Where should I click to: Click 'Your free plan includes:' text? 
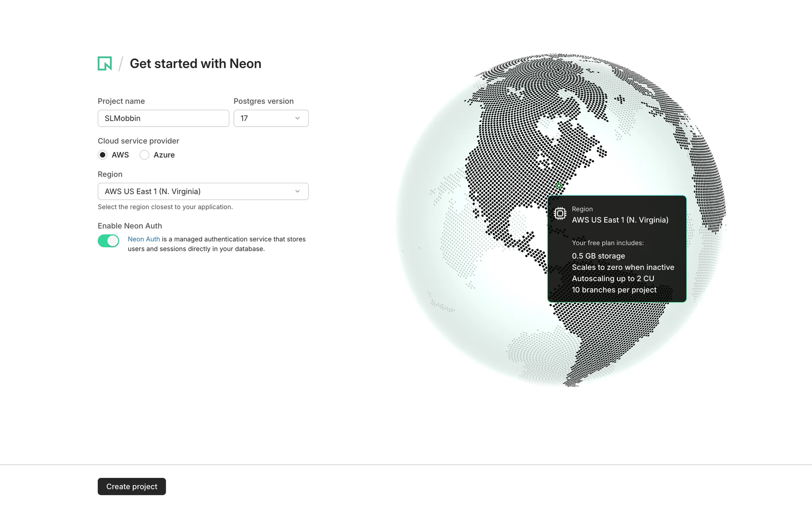coord(608,243)
